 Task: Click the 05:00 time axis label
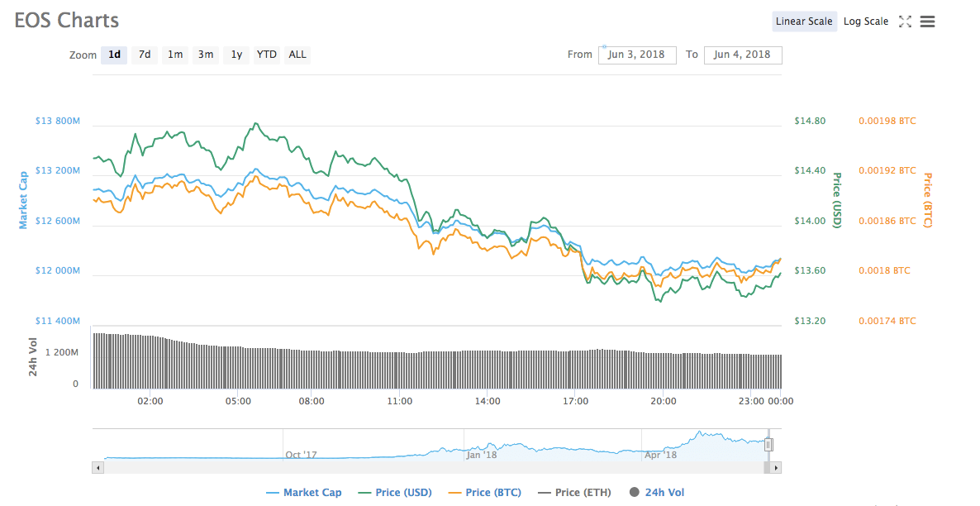(238, 401)
